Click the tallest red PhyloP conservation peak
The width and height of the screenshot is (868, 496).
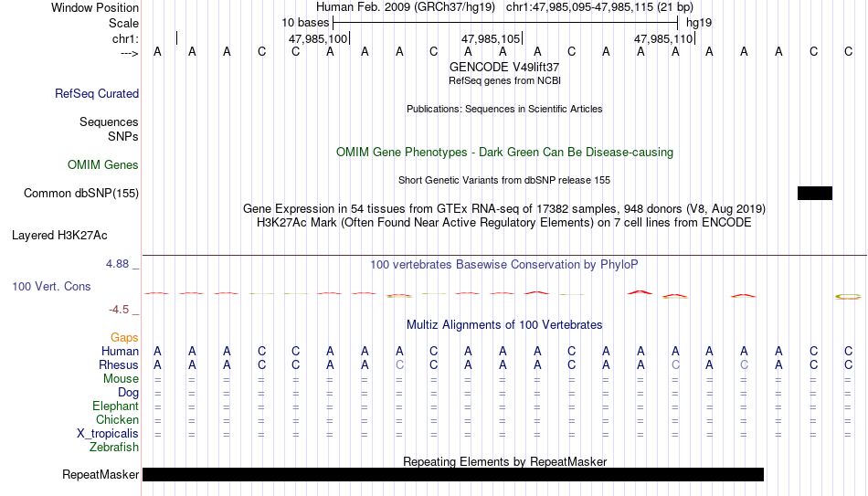640,291
